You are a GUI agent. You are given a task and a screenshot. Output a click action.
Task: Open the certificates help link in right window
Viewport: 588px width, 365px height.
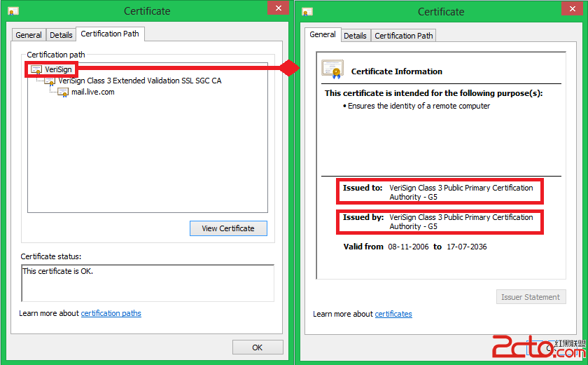point(393,314)
